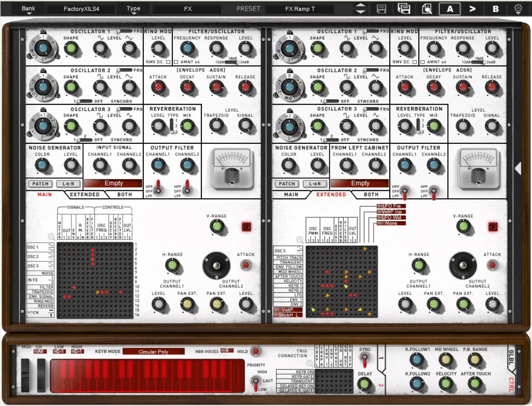The height and width of the screenshot is (406, 532).
Task: Flip left Output Filter Channel1 HPF/LPF switch
Action: tap(158, 188)
